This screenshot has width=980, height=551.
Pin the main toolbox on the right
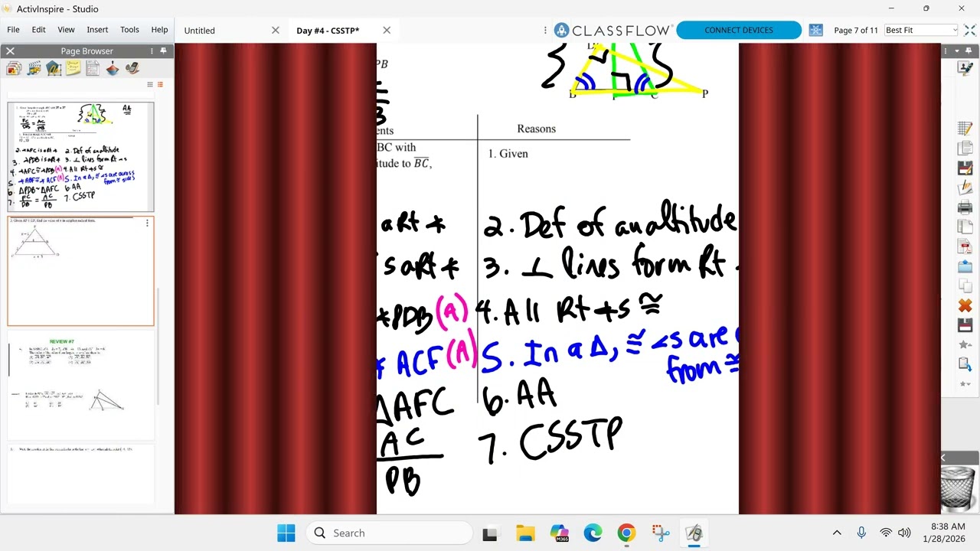coord(970,51)
